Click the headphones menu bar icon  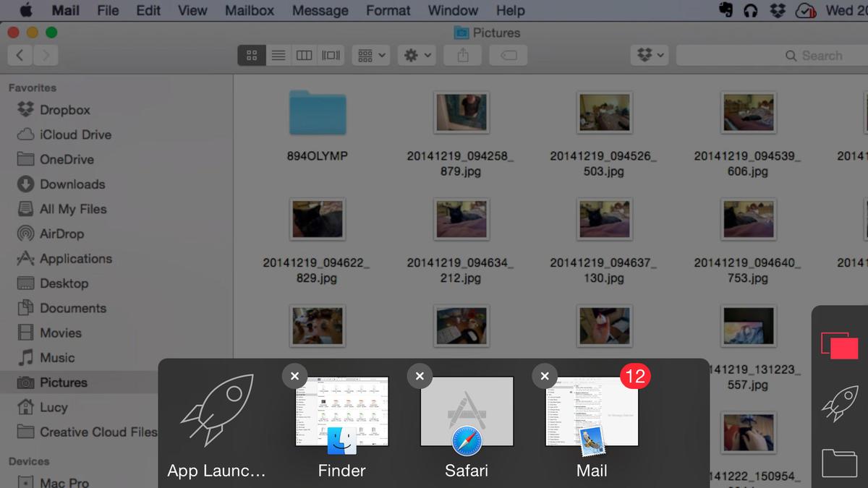tap(751, 10)
